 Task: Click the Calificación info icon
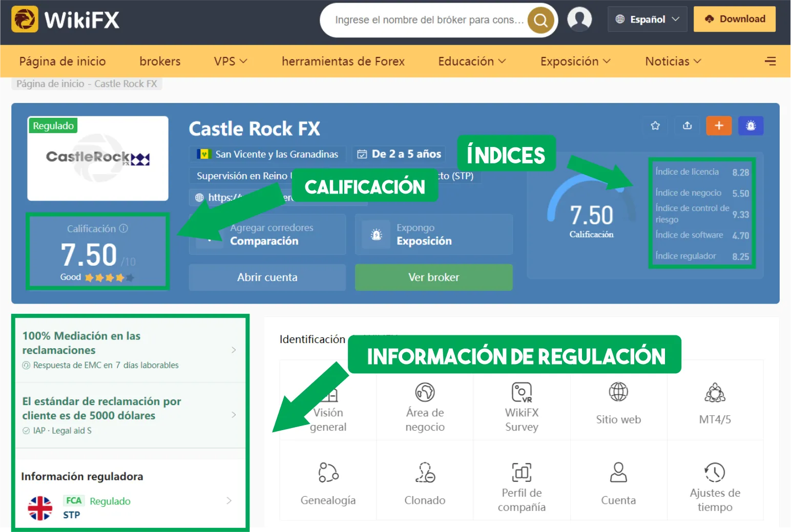point(123,228)
